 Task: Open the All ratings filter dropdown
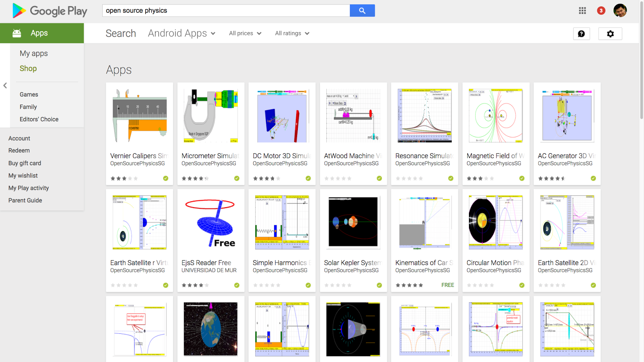click(x=292, y=33)
